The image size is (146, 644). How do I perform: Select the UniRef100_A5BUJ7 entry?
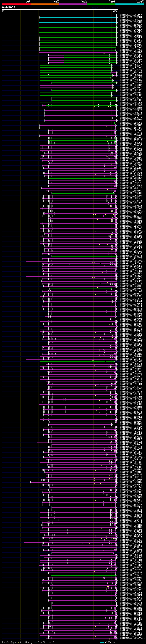131,65
